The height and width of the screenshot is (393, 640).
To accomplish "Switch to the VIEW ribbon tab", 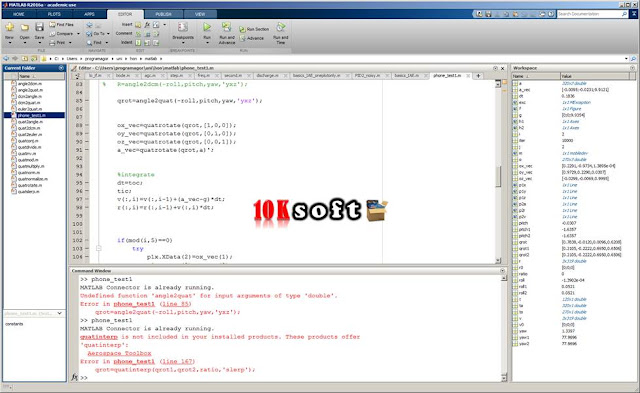I will pyautogui.click(x=200, y=14).
